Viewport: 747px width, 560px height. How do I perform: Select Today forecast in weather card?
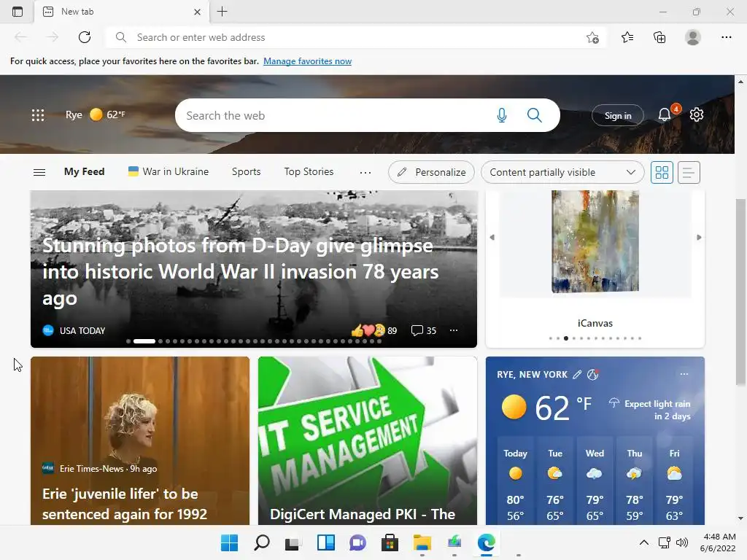516,481
